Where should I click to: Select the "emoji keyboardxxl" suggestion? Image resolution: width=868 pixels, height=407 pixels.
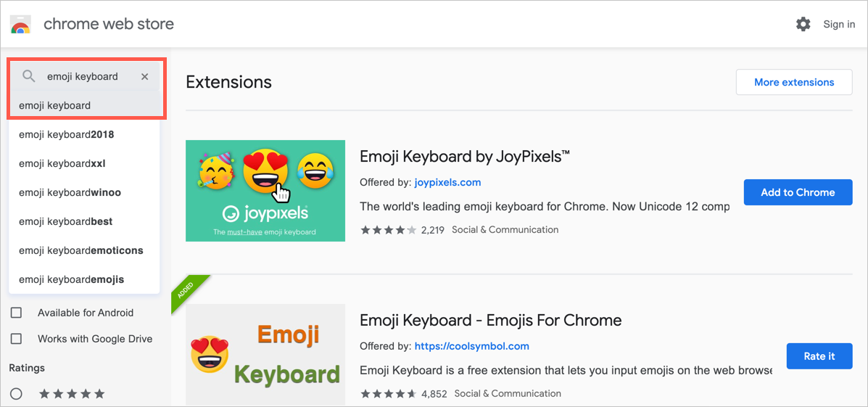pos(62,163)
